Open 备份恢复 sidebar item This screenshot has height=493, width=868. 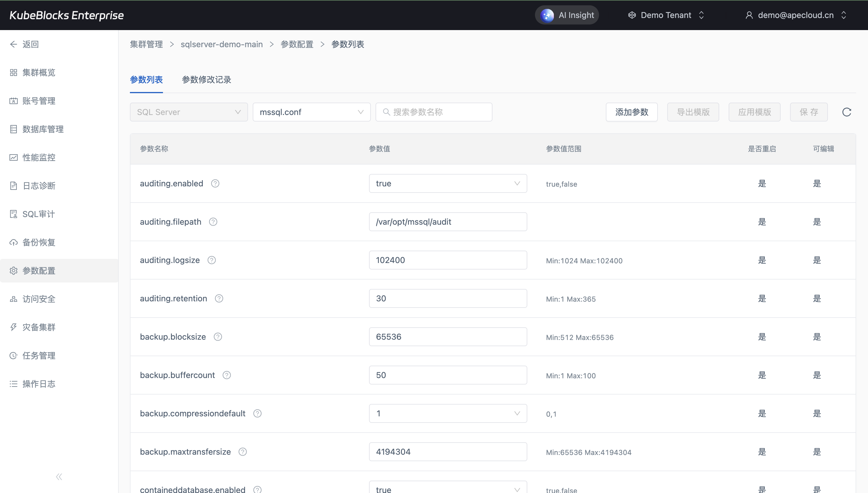39,242
